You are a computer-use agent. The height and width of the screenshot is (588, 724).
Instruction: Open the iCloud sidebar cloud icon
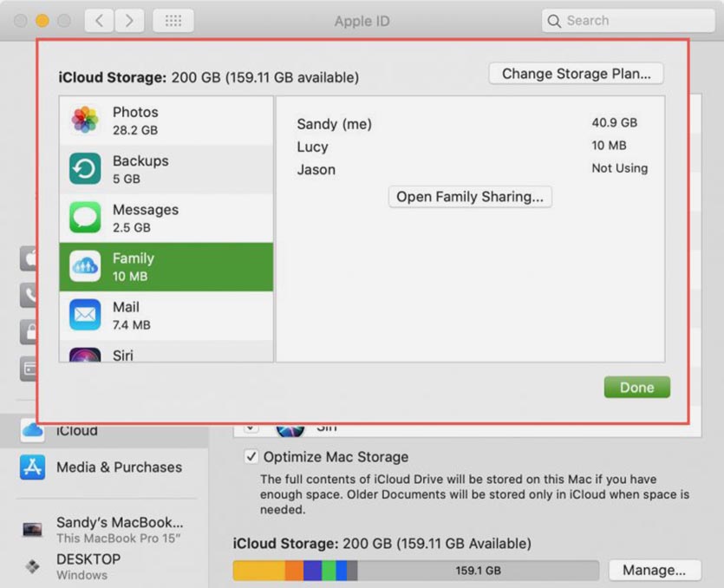32,430
